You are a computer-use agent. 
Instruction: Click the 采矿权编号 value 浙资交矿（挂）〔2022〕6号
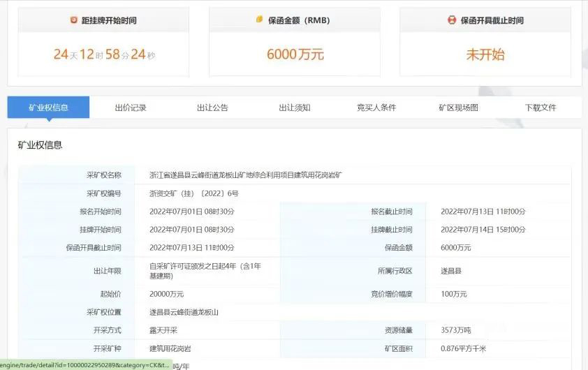(x=194, y=193)
